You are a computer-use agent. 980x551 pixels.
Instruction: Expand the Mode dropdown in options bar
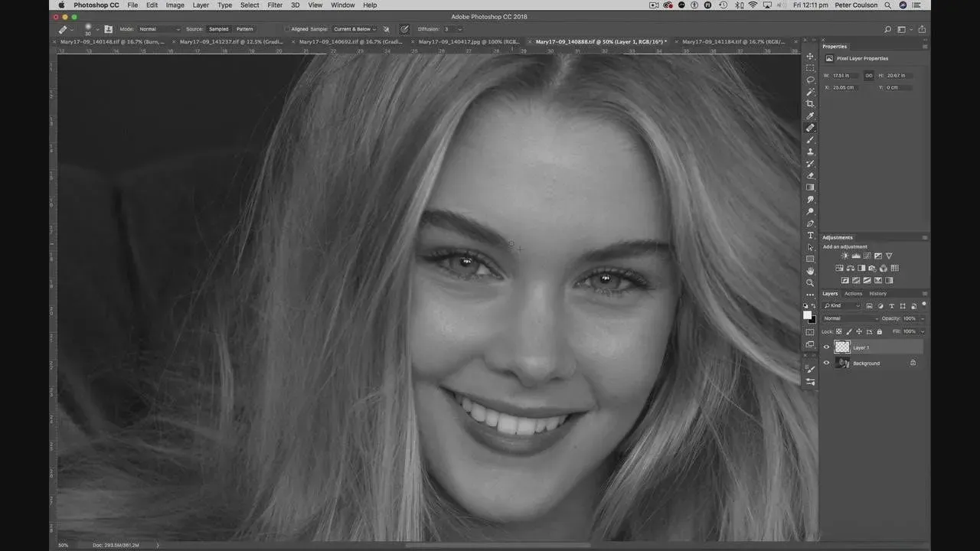tap(158, 29)
